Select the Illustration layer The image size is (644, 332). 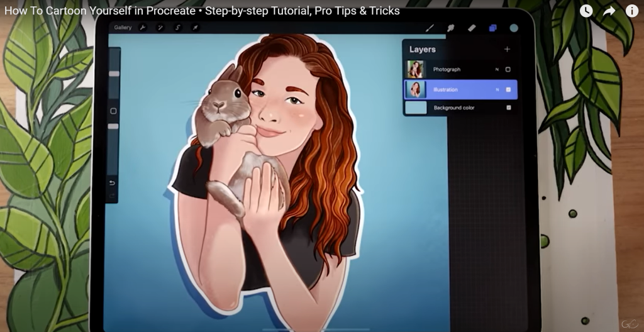[460, 89]
